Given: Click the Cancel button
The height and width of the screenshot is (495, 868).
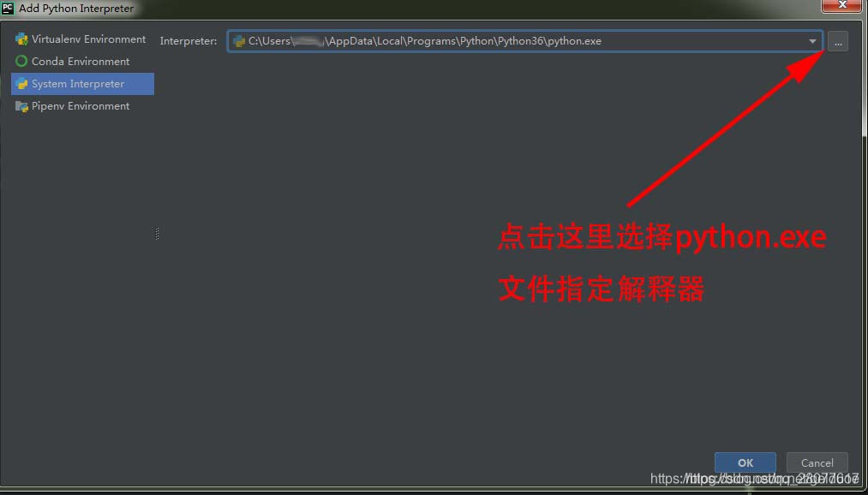Looking at the screenshot, I should click(x=817, y=463).
